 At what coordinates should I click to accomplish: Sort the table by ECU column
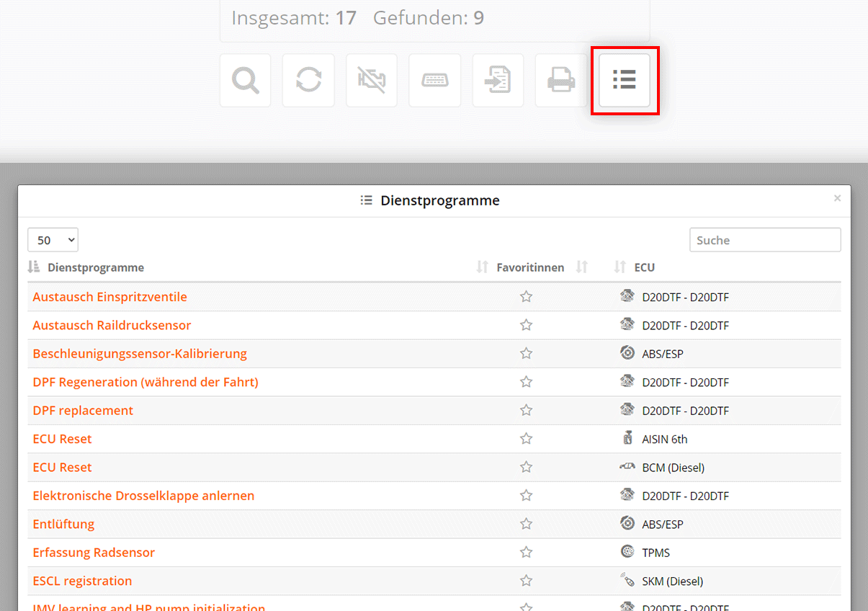[644, 267]
